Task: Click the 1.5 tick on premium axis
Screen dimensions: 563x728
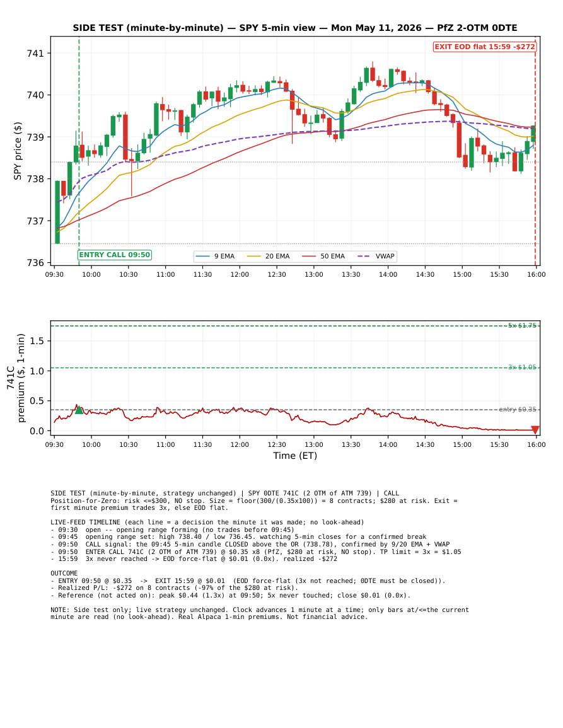Action: [37, 341]
